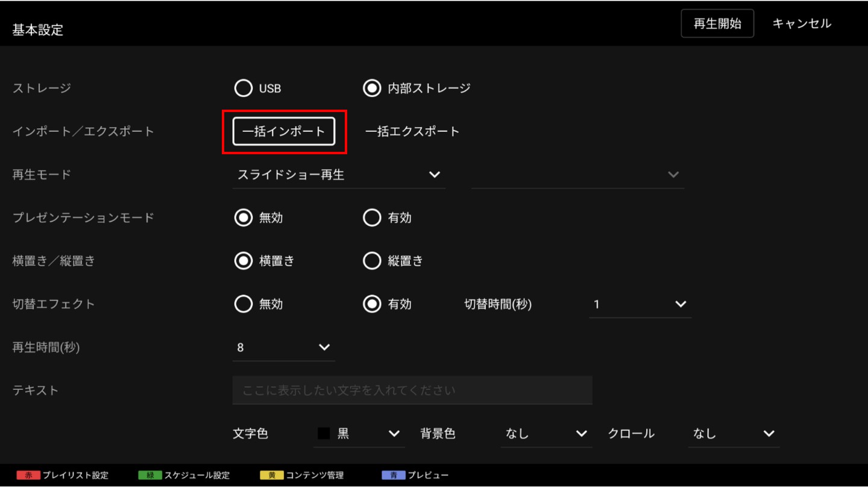Click the テキスト input field
This screenshot has height=488, width=868.
(x=412, y=390)
